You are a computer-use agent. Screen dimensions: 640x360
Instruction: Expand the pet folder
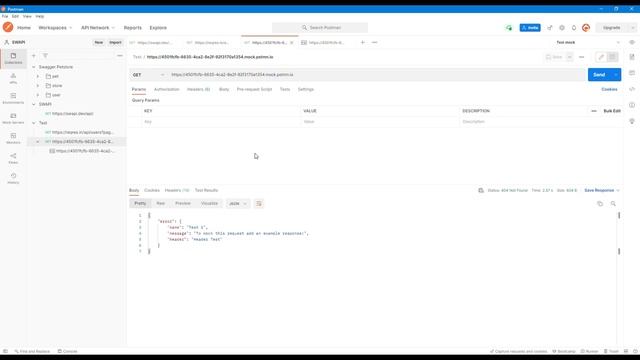coord(38,76)
